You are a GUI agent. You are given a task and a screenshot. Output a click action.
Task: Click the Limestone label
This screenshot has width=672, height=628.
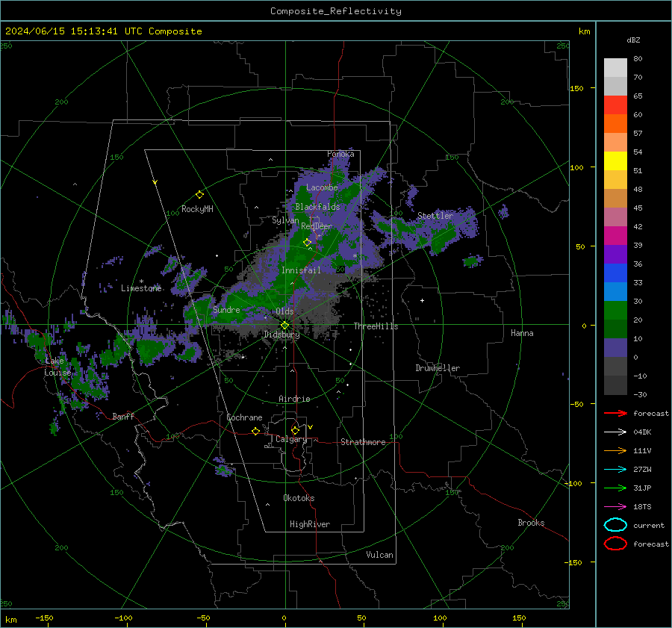(141, 288)
